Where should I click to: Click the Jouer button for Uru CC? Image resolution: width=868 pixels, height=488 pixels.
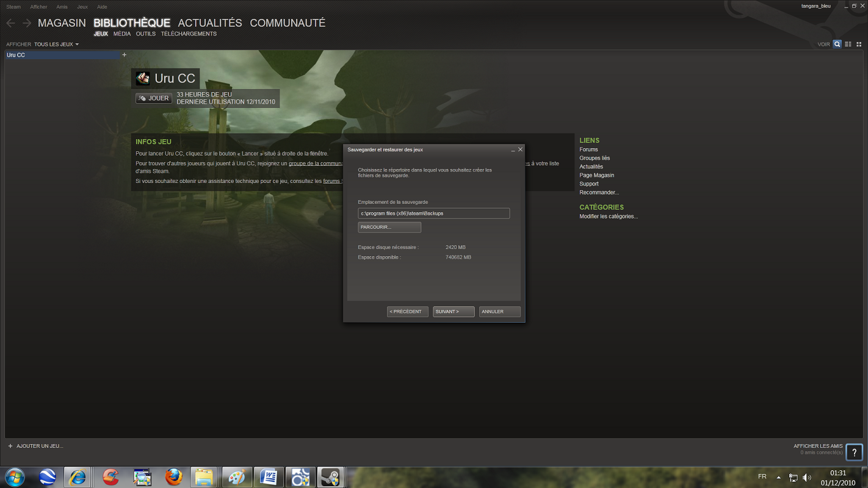[x=154, y=98]
